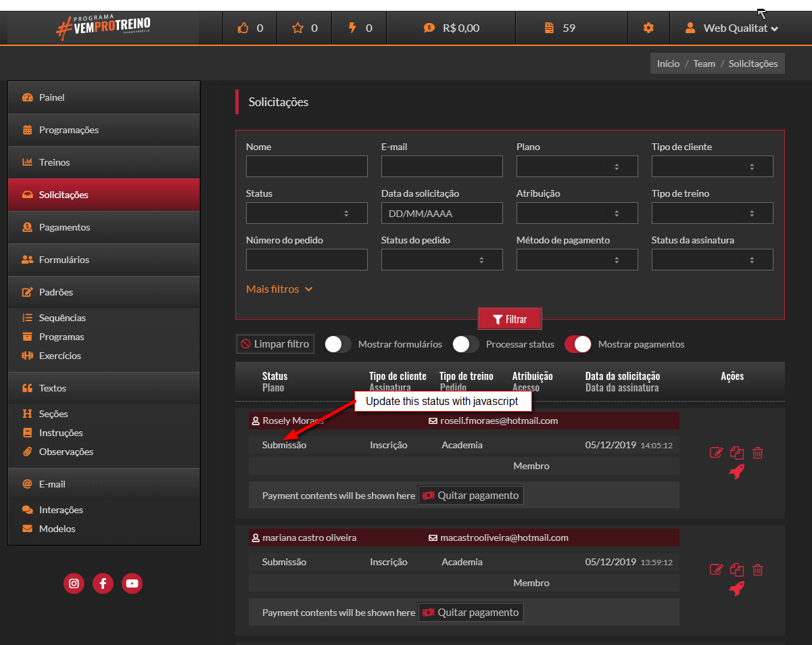Open the YouTube social icon

coord(132,583)
